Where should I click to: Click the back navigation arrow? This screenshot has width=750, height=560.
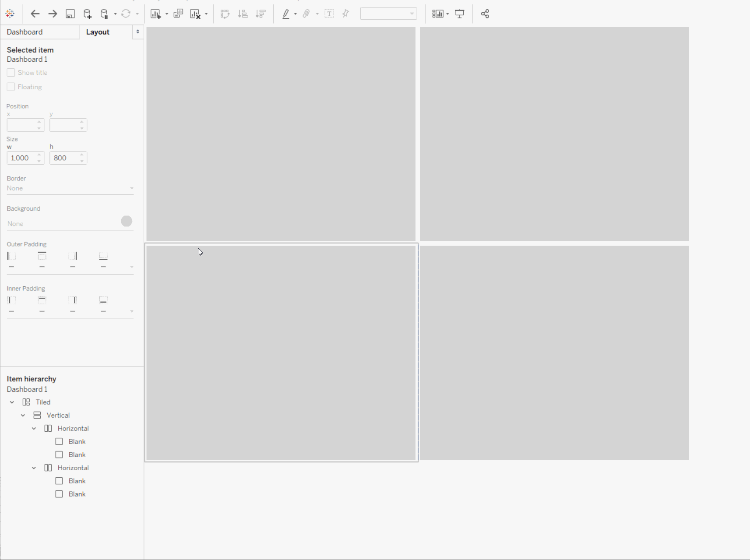pos(35,14)
